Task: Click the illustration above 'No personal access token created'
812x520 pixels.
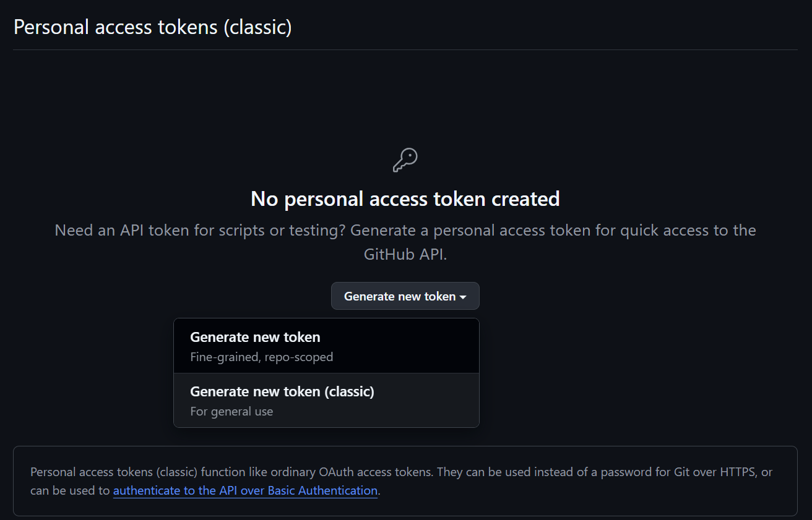Action: 405,158
